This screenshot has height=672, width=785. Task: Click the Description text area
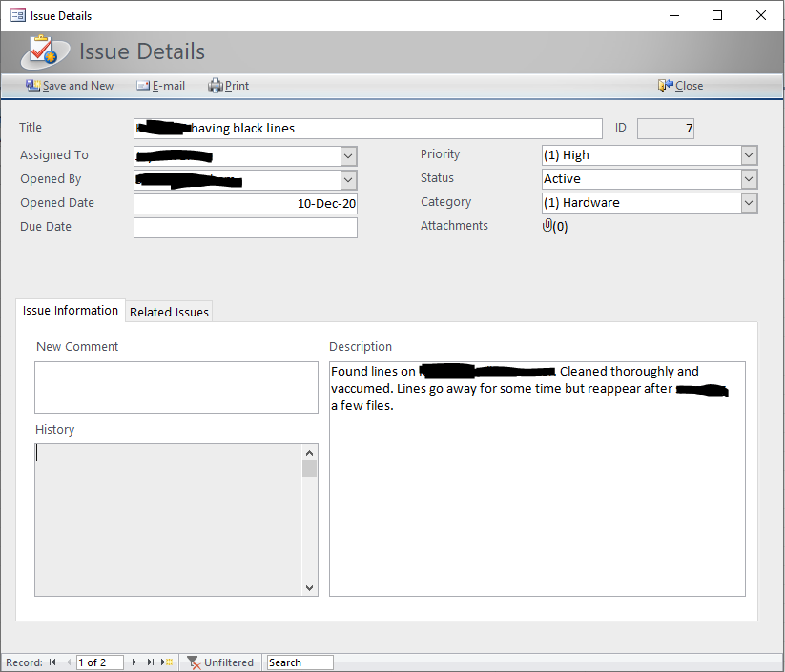(537, 479)
